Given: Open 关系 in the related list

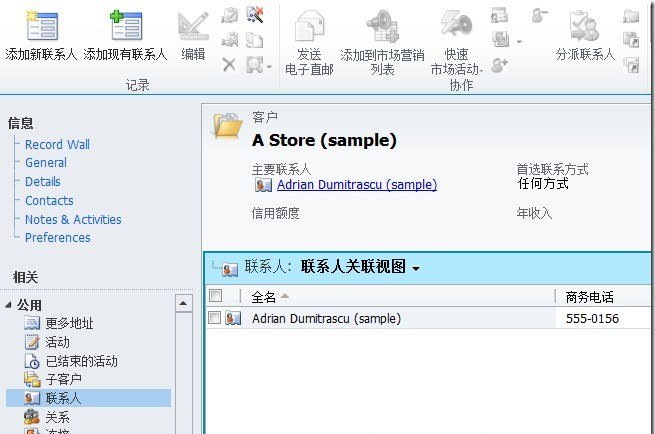Looking at the screenshot, I should click(x=57, y=417).
